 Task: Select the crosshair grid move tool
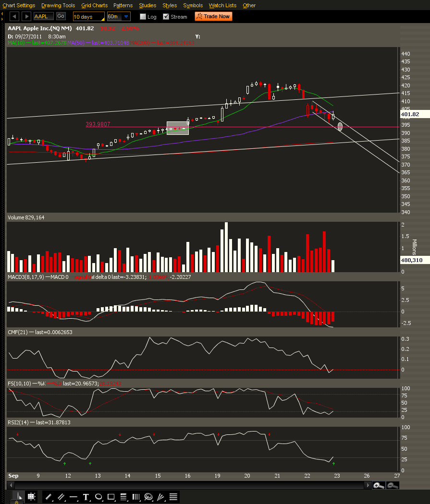click(x=31, y=497)
